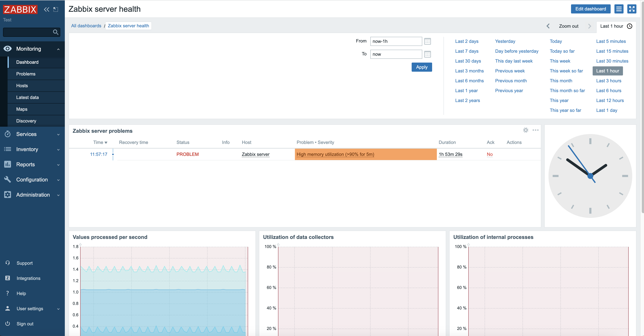Collapse the sidebar with double-chevron icon
The height and width of the screenshot is (336, 644).
(46, 9)
